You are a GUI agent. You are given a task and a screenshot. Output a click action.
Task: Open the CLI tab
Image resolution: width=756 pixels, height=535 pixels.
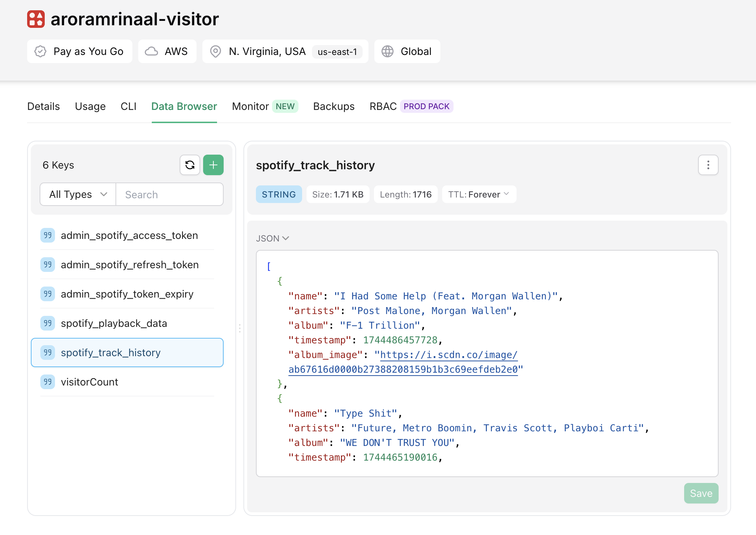[128, 106]
